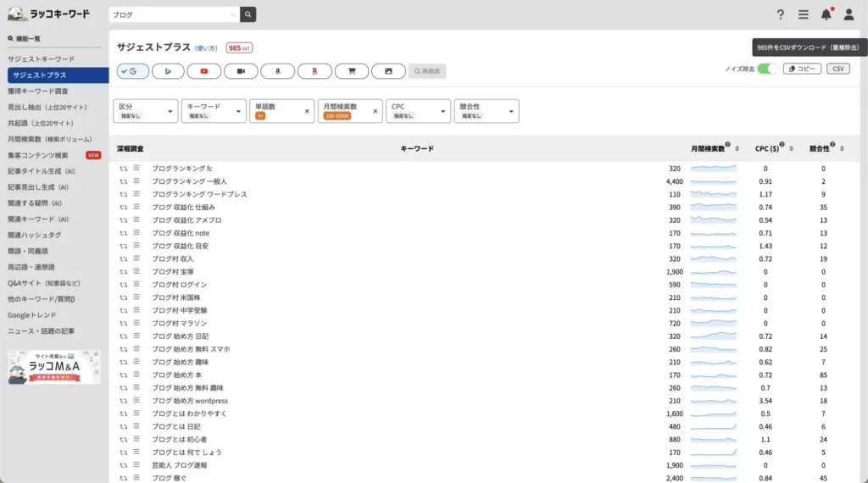Open the CPC filter dropdown

point(418,111)
